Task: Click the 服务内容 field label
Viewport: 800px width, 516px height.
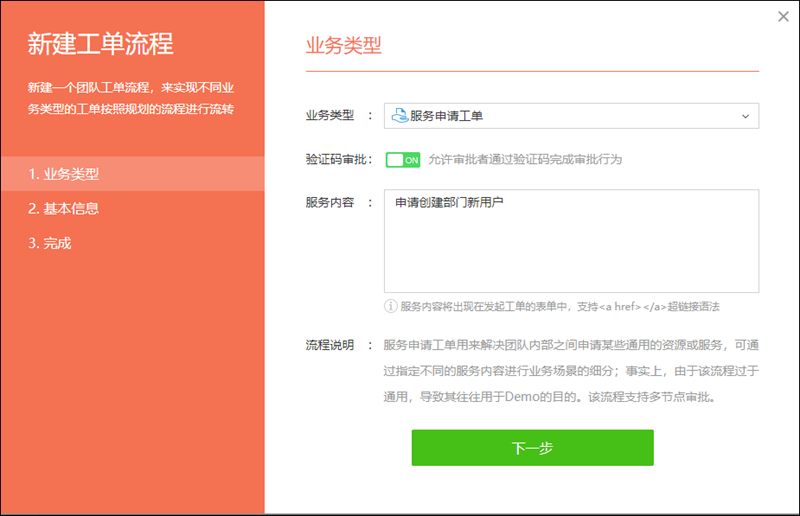Action: pyautogui.click(x=329, y=202)
